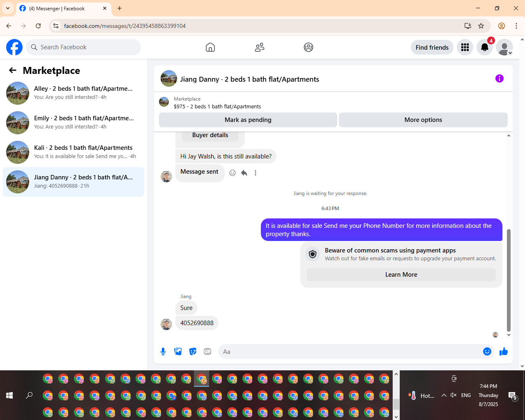Screen dimensions: 525x420
Task: Click the ENG language indicator
Action: coord(466,395)
